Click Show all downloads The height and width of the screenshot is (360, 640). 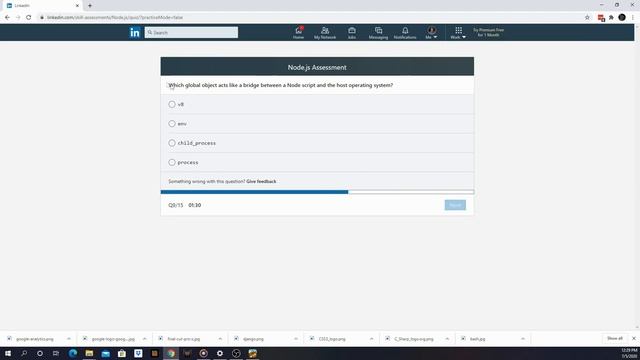[x=615, y=338]
